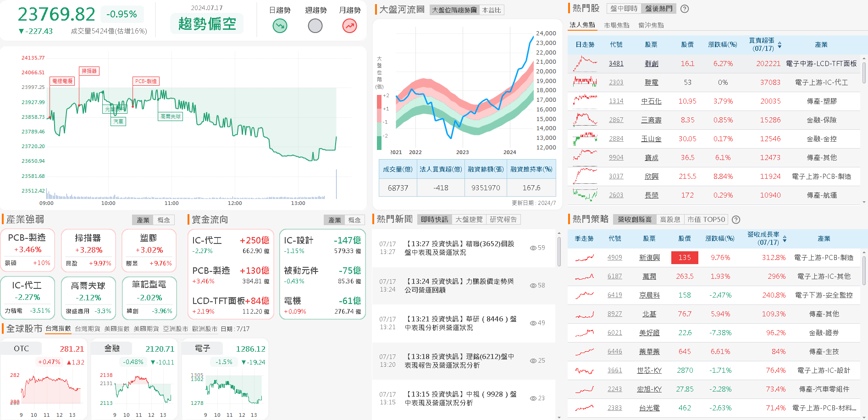This screenshot has width=868, height=420.
Task: Open the help icon beside 熱門策略 tabs
Action: tap(736, 220)
